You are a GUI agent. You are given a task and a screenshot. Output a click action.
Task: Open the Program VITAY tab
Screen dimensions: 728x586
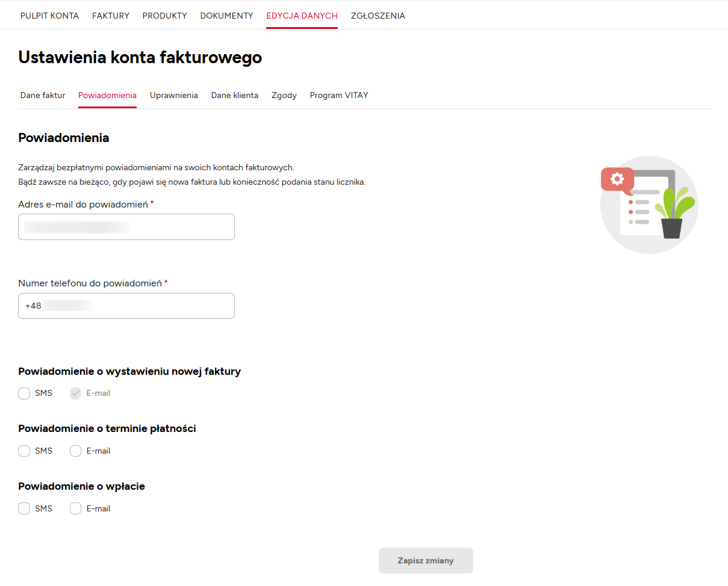pos(338,95)
